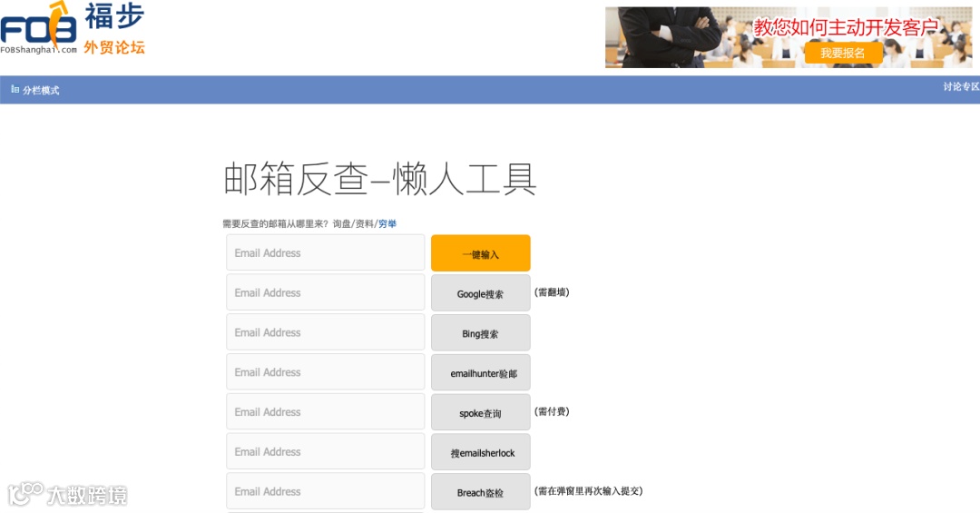Focus the Email Address field beside Bing搜索
This screenshot has width=980, height=513.
point(326,332)
